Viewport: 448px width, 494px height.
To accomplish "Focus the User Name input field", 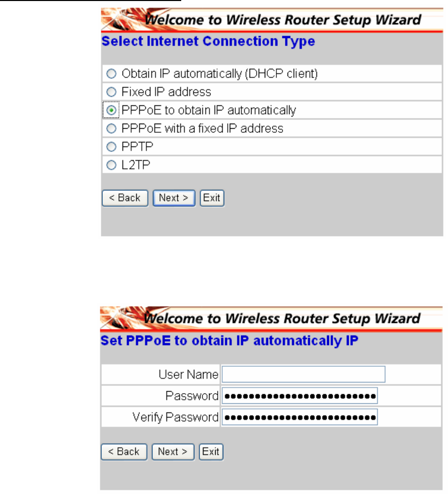I will 304,374.
